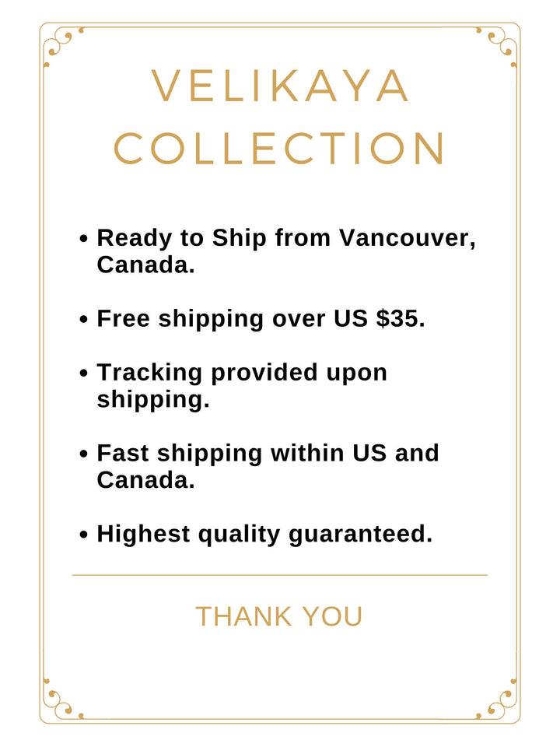Viewport: 560px width, 747px height.
Task: Click the "Ready to Ship from Vancouver" line
Action: point(286,239)
